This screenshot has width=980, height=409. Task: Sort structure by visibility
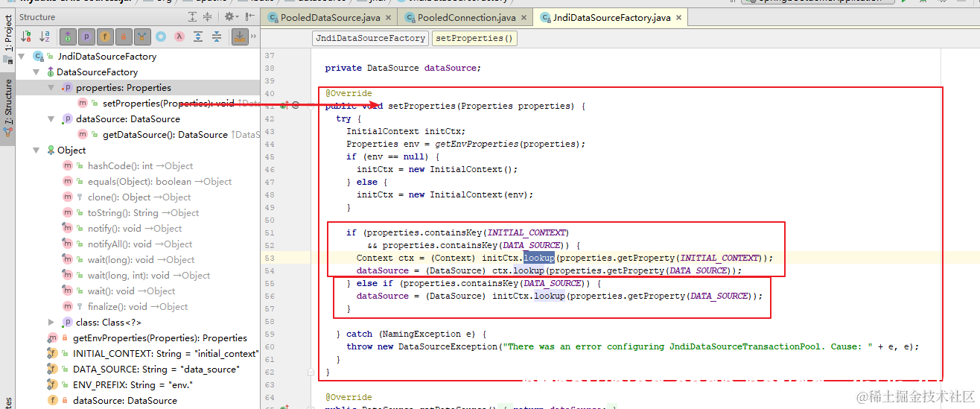click(x=27, y=36)
